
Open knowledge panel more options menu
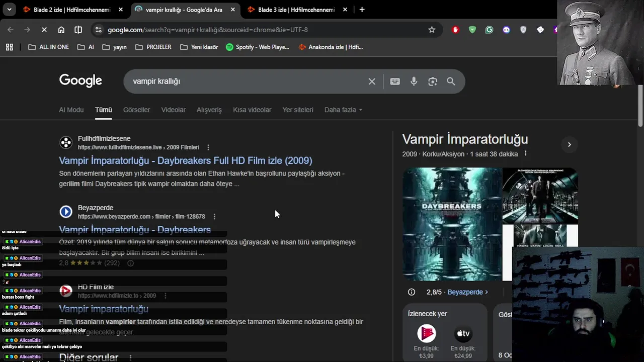[526, 153]
